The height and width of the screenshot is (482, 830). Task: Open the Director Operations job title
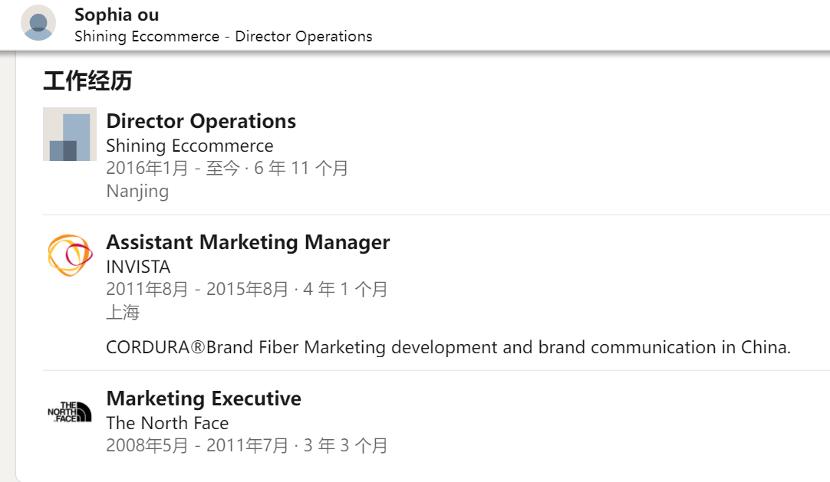[201, 121]
